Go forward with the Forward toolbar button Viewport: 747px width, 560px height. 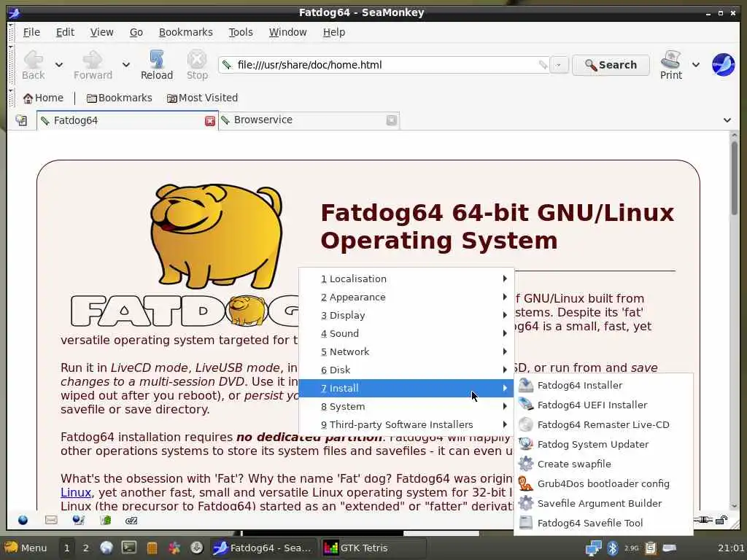pos(93,65)
